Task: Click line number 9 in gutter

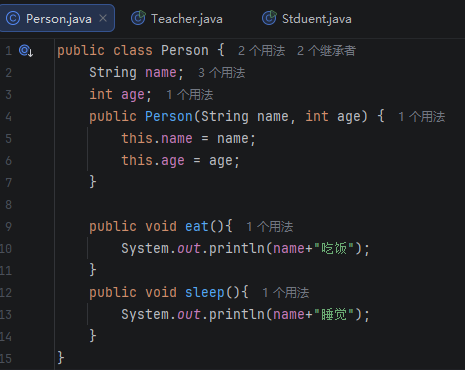Action: point(9,227)
